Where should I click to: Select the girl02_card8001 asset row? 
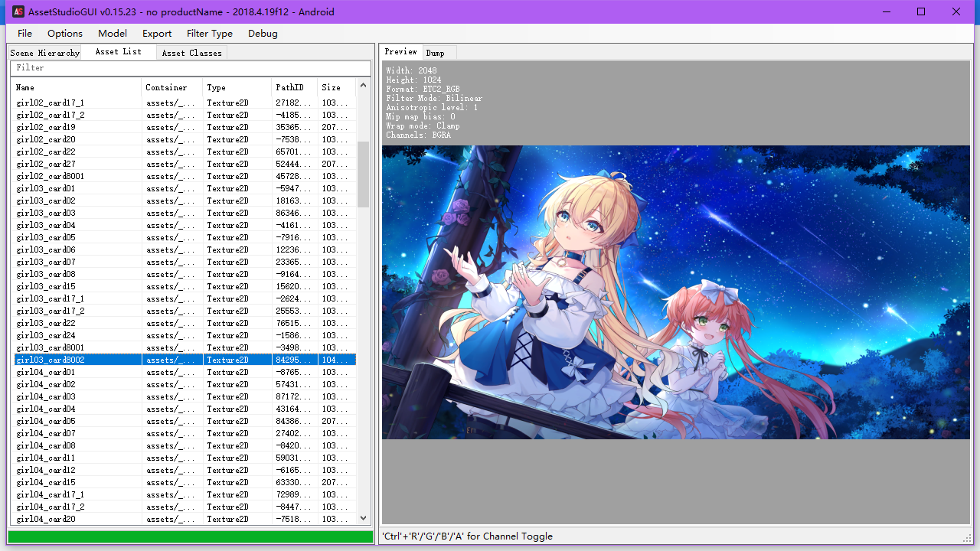point(184,176)
